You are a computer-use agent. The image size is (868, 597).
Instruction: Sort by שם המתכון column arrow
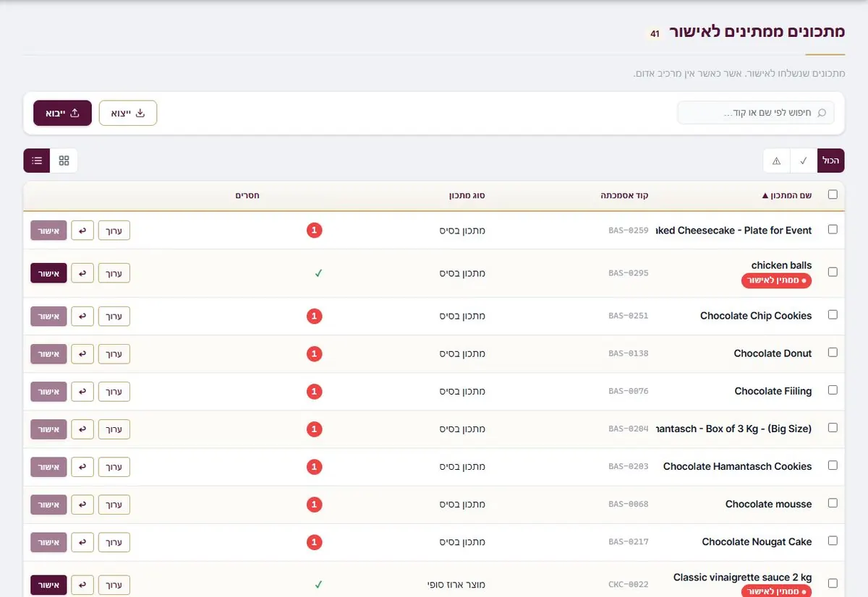tap(765, 196)
